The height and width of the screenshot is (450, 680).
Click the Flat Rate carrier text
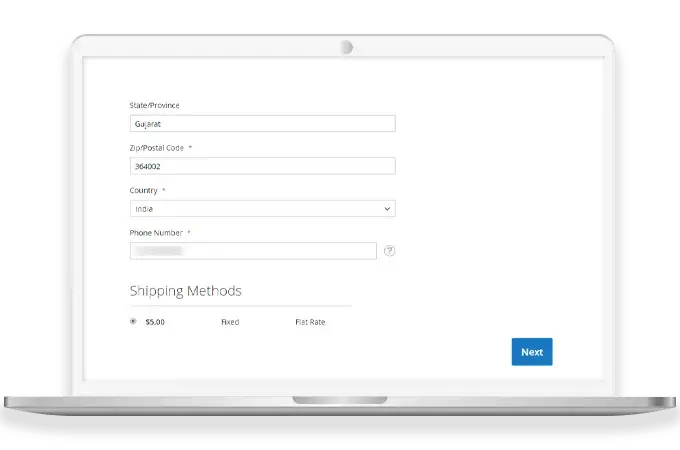[x=310, y=322]
